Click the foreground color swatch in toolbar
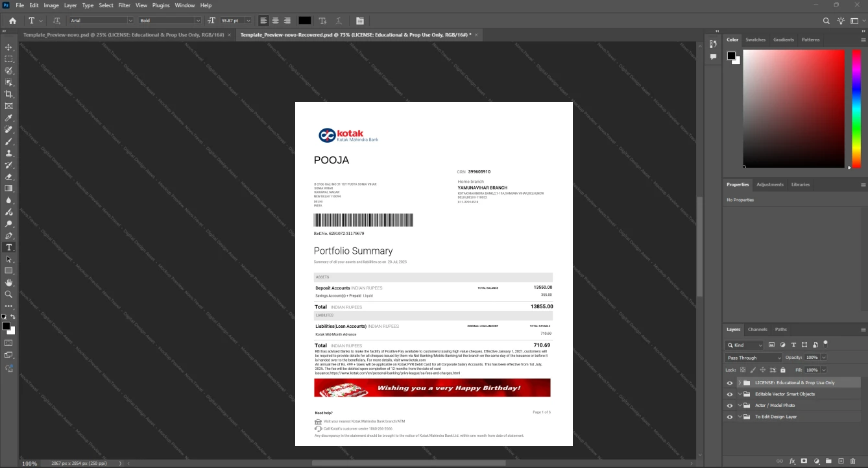 6,326
